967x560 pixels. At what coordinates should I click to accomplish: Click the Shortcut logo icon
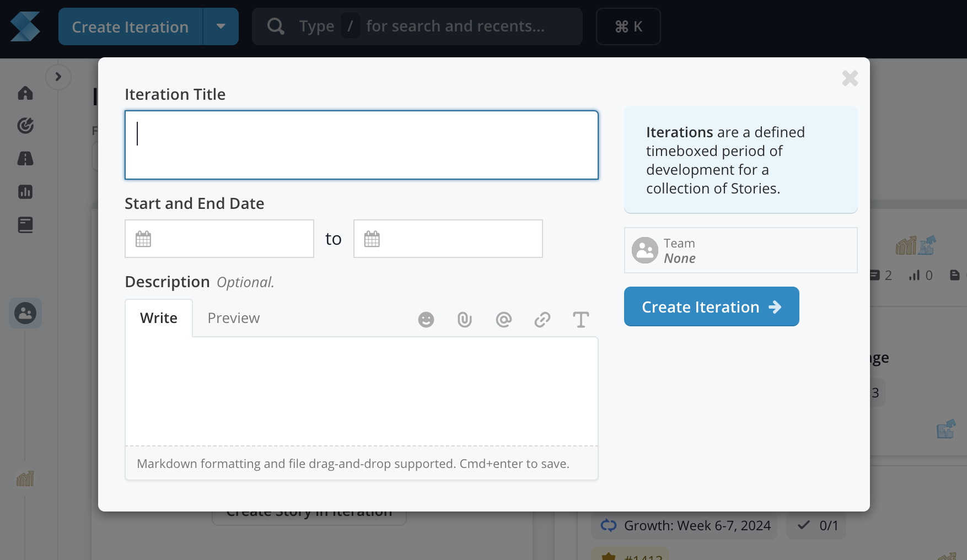(25, 26)
